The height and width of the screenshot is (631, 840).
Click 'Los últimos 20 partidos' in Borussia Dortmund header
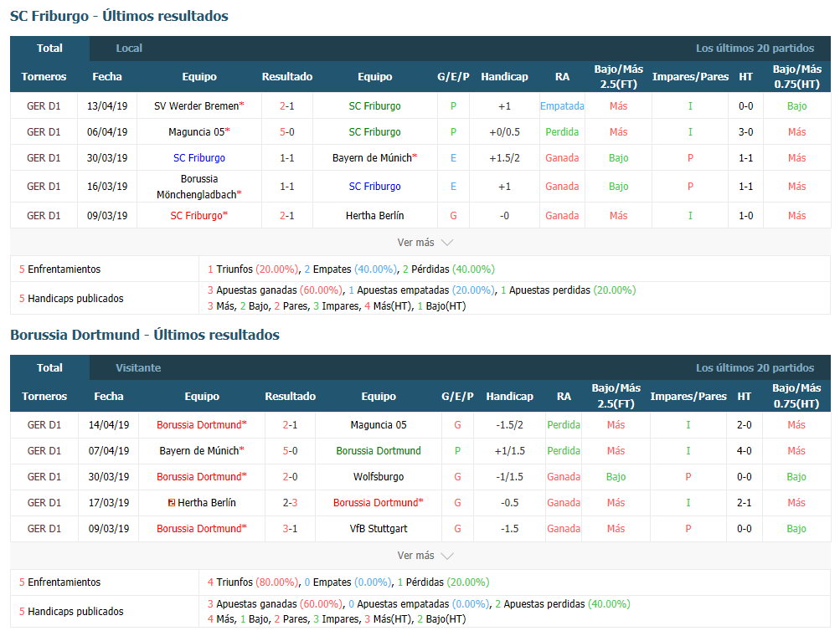(755, 367)
